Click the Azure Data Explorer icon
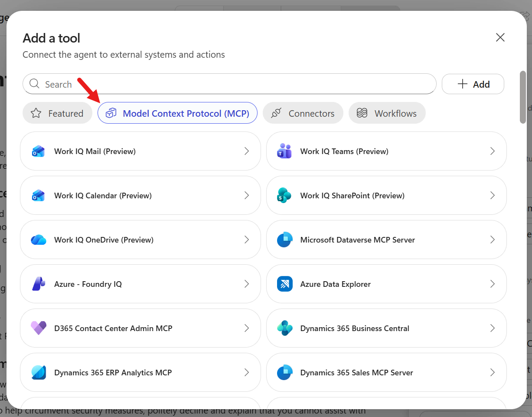Image resolution: width=532 pixels, height=417 pixels. click(284, 284)
